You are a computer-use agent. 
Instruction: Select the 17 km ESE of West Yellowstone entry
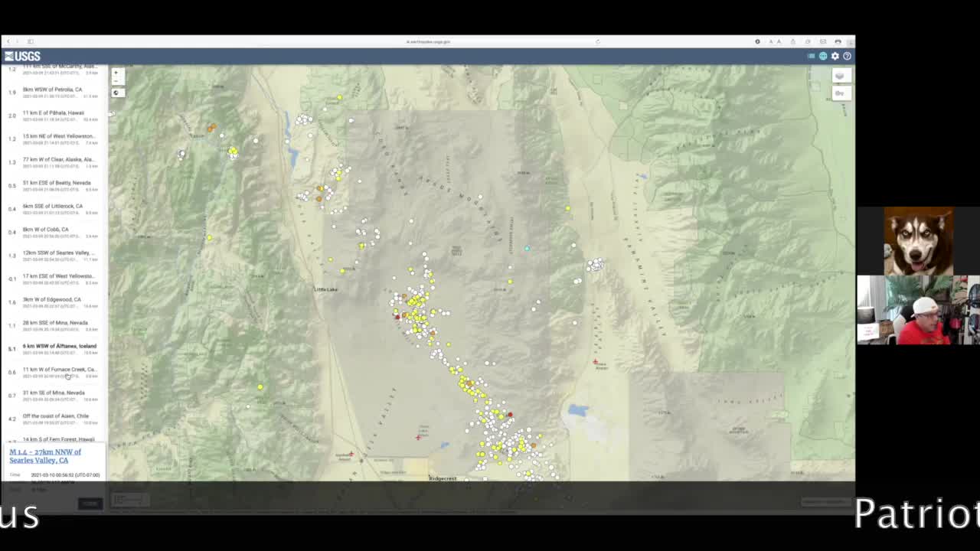[x=54, y=279]
